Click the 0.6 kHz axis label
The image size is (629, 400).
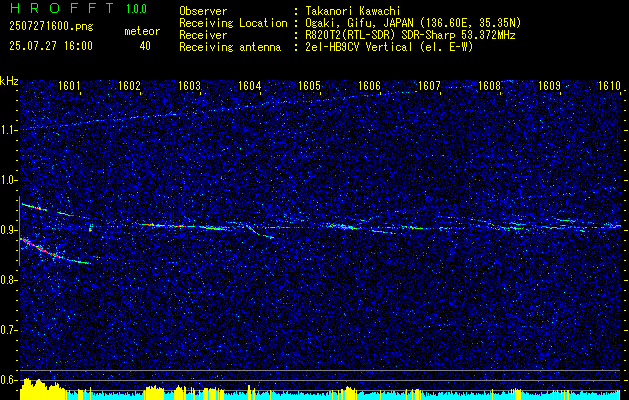[8, 380]
